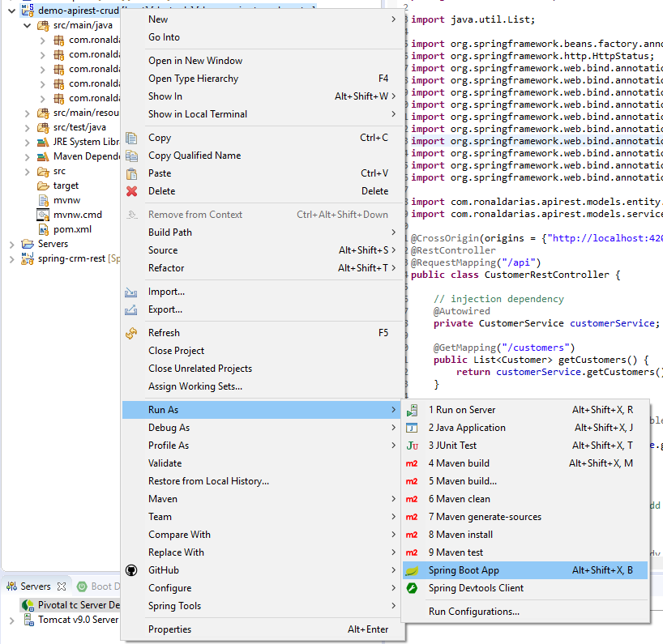Switch to the Boot Dashboard tab

[100, 586]
